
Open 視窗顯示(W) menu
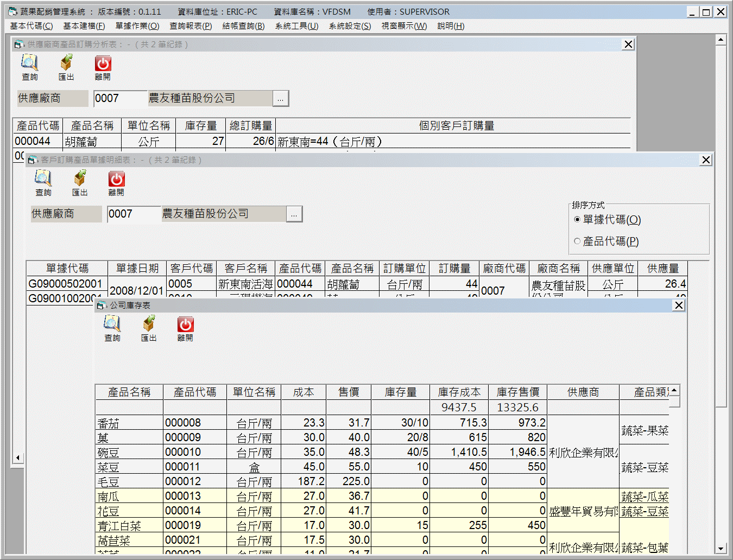click(404, 26)
